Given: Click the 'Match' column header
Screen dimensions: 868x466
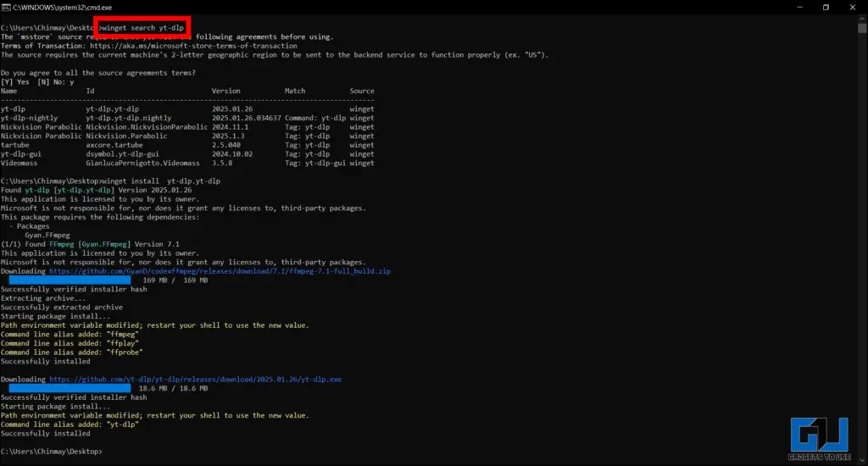Looking at the screenshot, I should (x=295, y=91).
